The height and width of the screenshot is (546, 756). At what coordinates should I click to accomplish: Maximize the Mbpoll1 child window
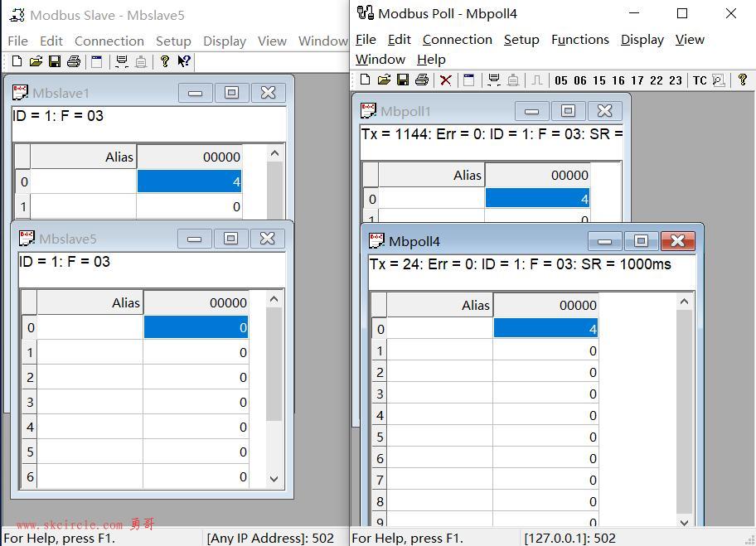pyautogui.click(x=568, y=111)
